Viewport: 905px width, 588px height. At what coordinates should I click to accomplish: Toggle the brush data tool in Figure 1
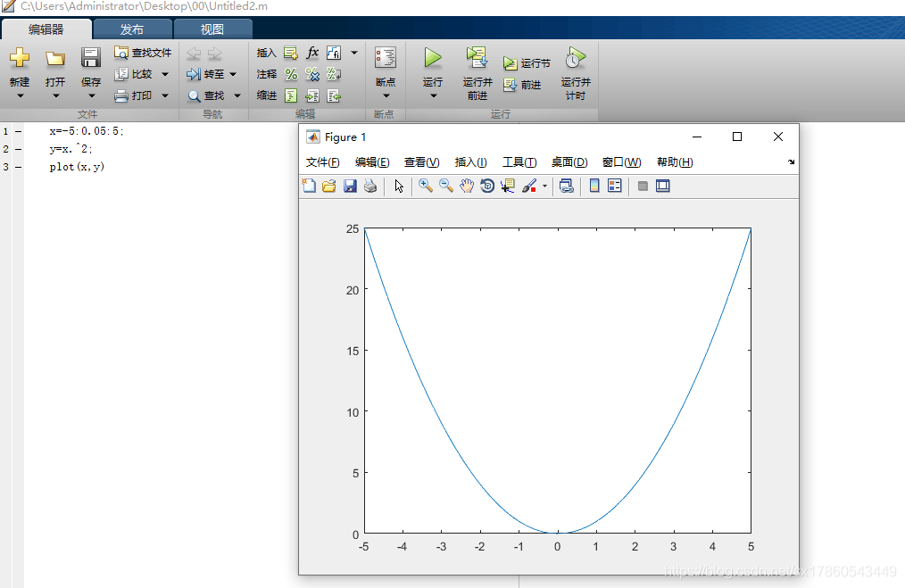pos(529,186)
